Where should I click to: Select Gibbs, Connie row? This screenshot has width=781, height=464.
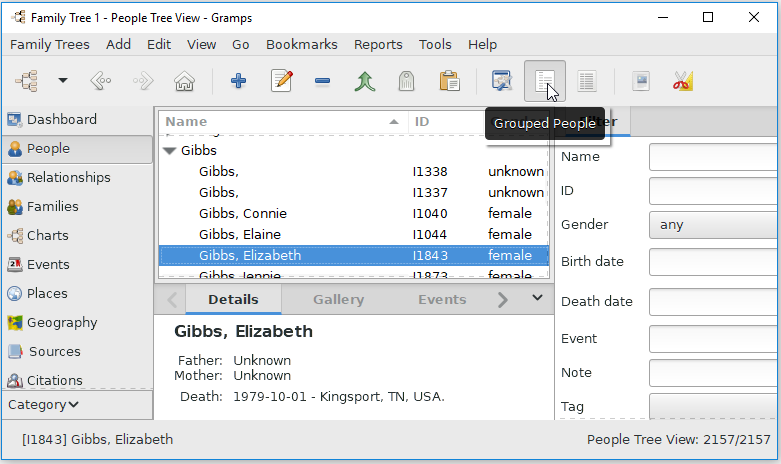pyautogui.click(x=354, y=213)
